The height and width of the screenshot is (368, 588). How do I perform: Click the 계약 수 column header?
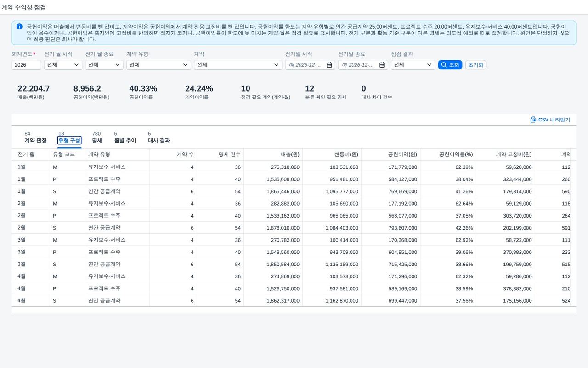pos(173,155)
